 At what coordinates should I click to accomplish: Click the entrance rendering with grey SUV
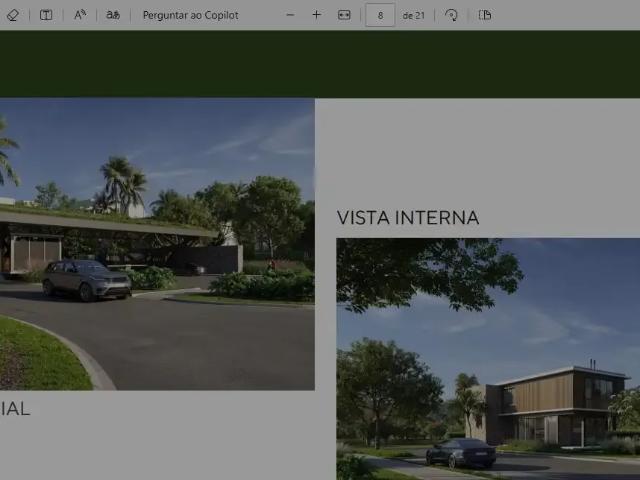coord(157,244)
